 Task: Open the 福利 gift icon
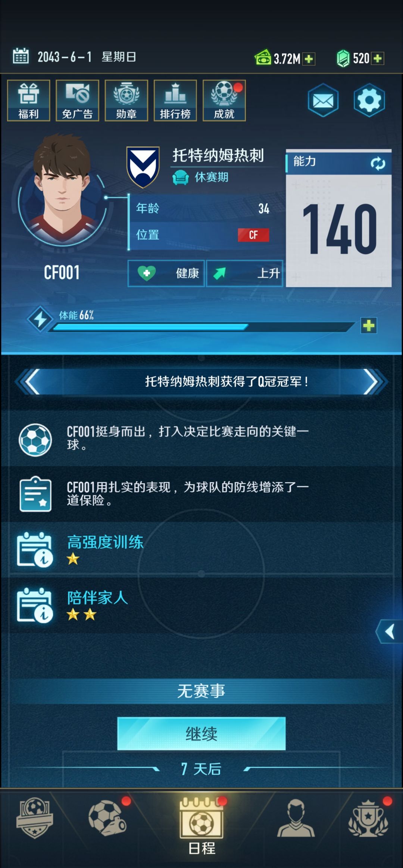click(29, 100)
